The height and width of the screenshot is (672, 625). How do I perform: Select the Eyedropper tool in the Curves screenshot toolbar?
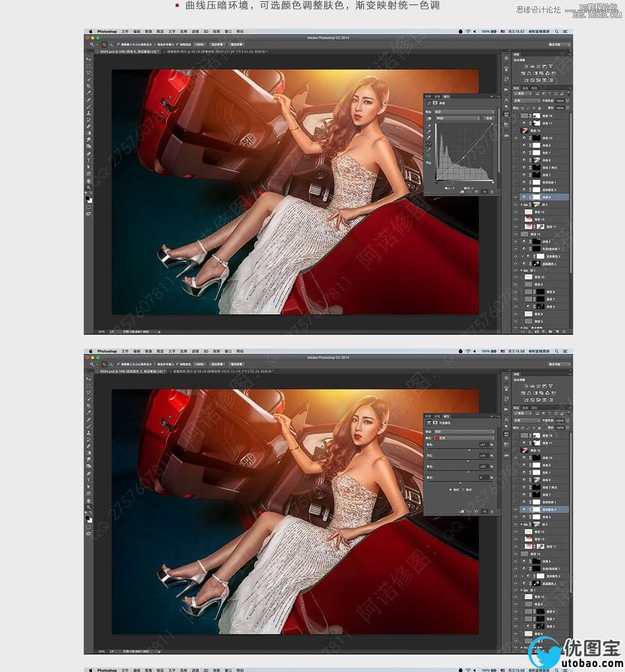click(88, 92)
